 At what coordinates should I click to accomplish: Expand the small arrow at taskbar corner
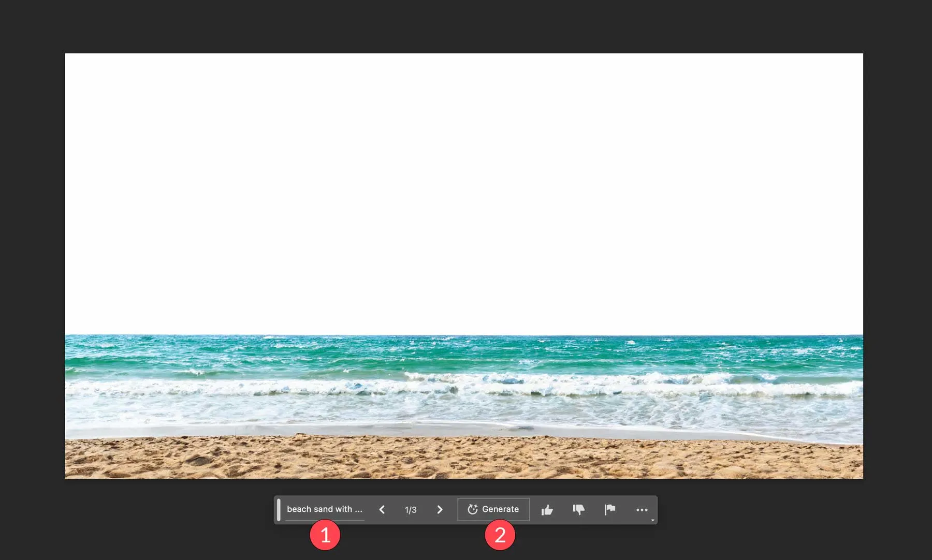pos(652,520)
